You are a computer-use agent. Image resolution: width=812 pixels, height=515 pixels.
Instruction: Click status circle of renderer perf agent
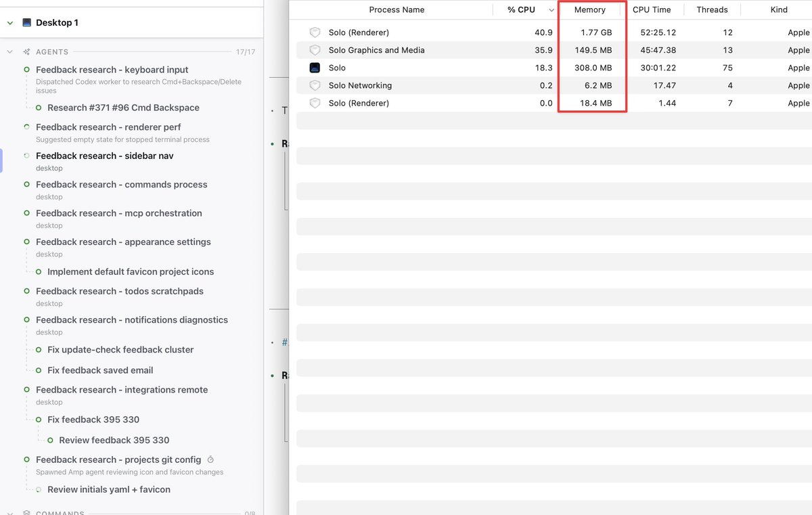[27, 127]
